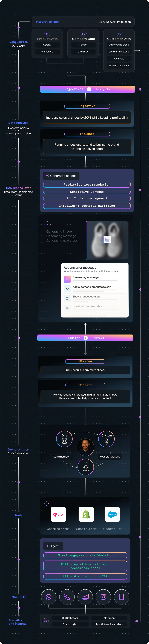Screen dimensions: 149x644
Task: Click 'Get Joaquin to buy more shoes.' text
Action: (85, 370)
